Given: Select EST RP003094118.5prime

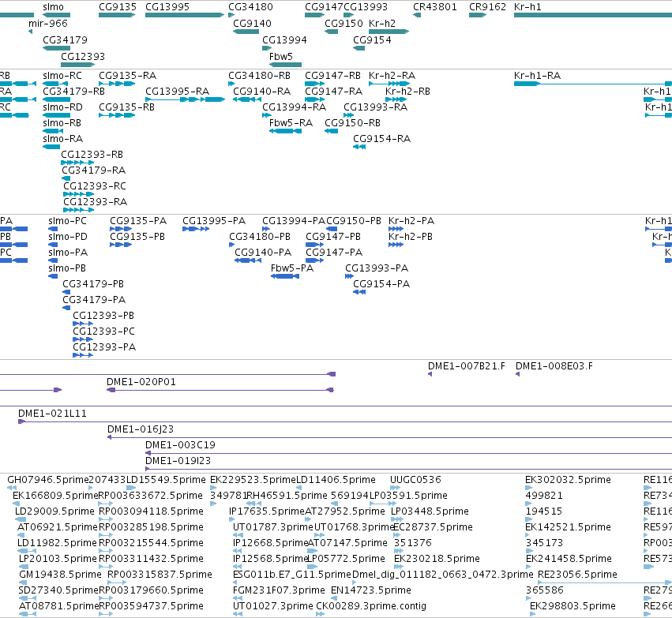Looking at the screenshot, I should (151, 511).
